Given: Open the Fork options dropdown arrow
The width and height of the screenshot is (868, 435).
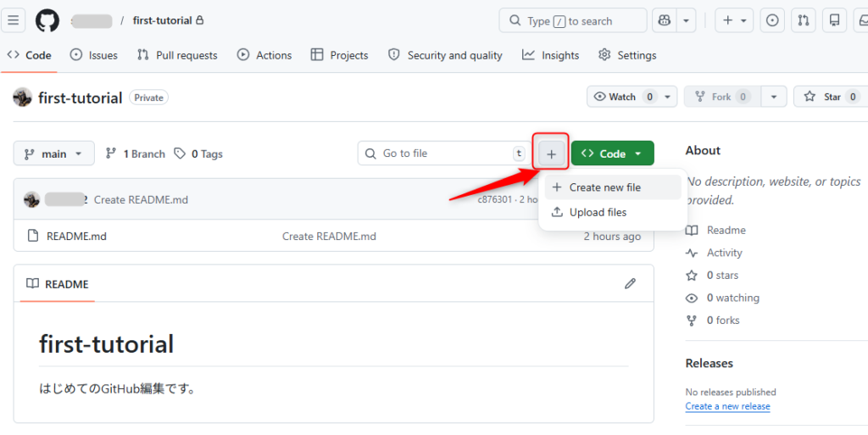Looking at the screenshot, I should click(773, 97).
